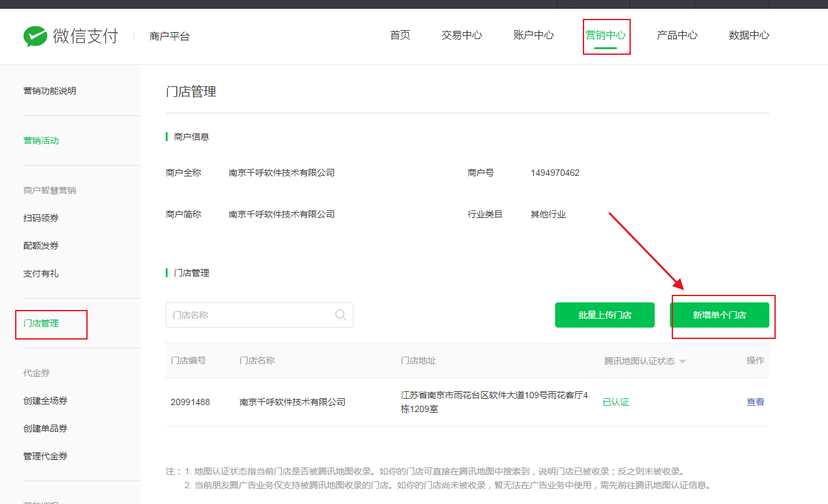Image resolution: width=828 pixels, height=504 pixels.
Task: Click the 商户信息 section heading
Action: [192, 137]
